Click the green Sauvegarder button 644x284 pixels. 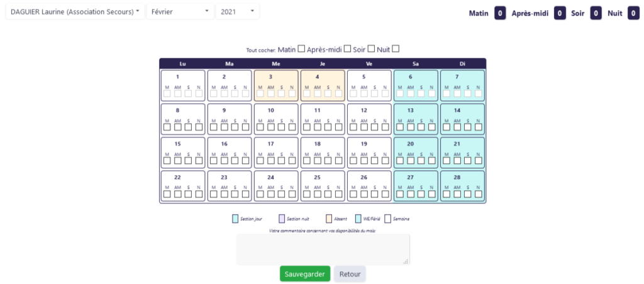[x=305, y=274]
